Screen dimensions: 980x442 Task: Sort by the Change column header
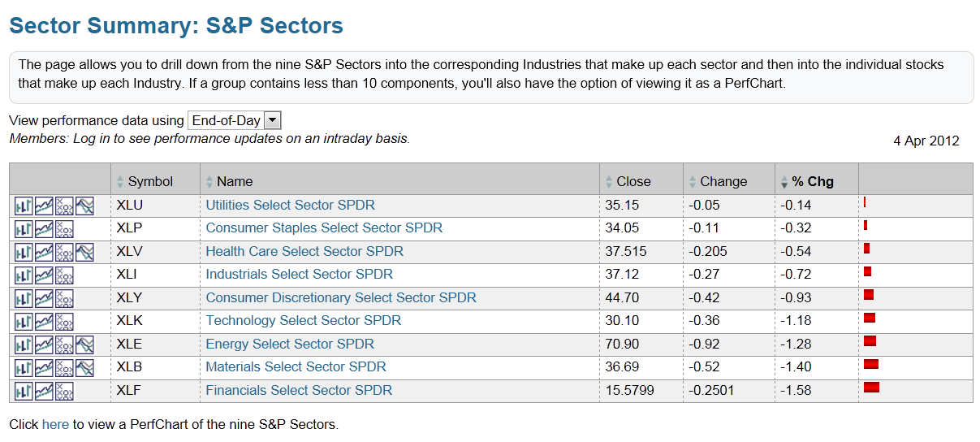coord(723,182)
